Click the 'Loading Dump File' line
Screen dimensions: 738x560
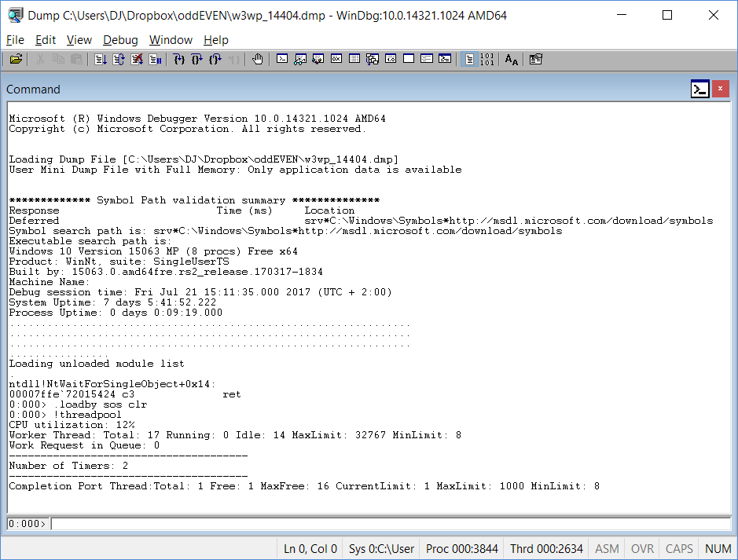coord(204,159)
